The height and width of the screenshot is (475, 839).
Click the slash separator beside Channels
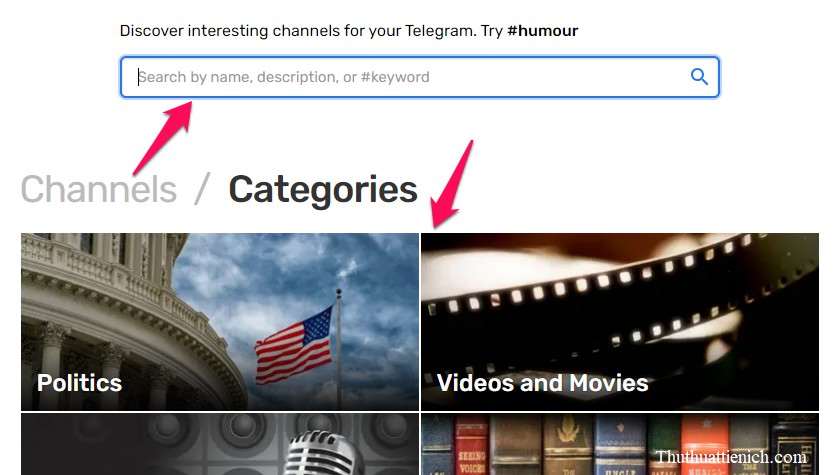click(x=202, y=189)
